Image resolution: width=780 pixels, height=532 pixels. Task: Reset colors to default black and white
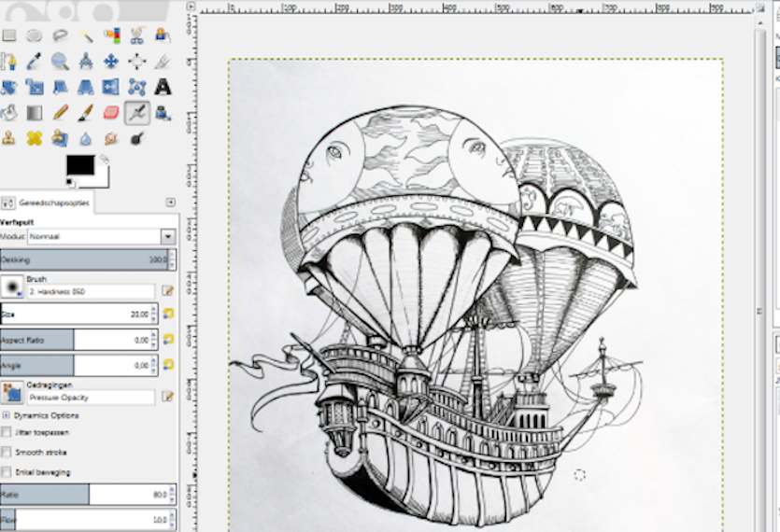(x=70, y=184)
